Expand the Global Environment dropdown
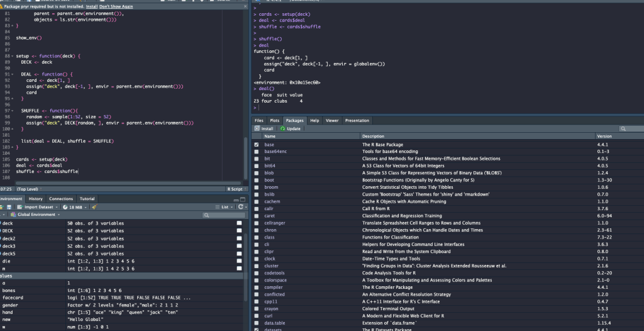This screenshot has width=644, height=331. coord(38,215)
